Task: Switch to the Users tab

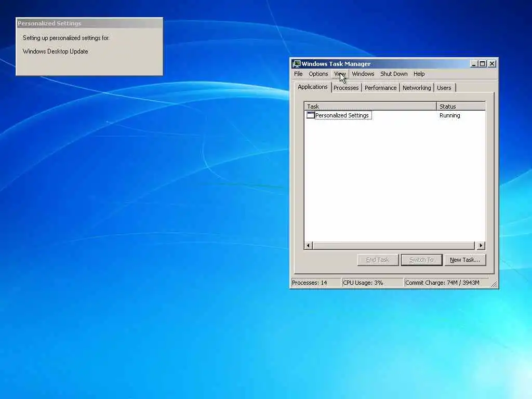Action: point(444,88)
